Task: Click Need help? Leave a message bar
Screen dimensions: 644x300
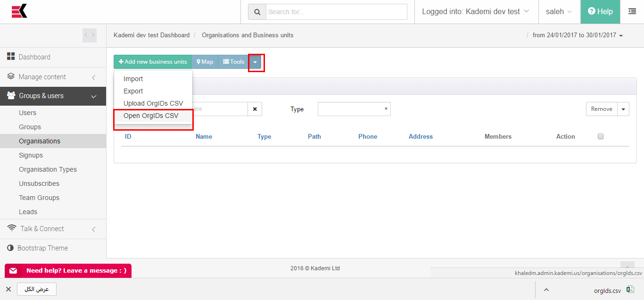Action: click(68, 271)
